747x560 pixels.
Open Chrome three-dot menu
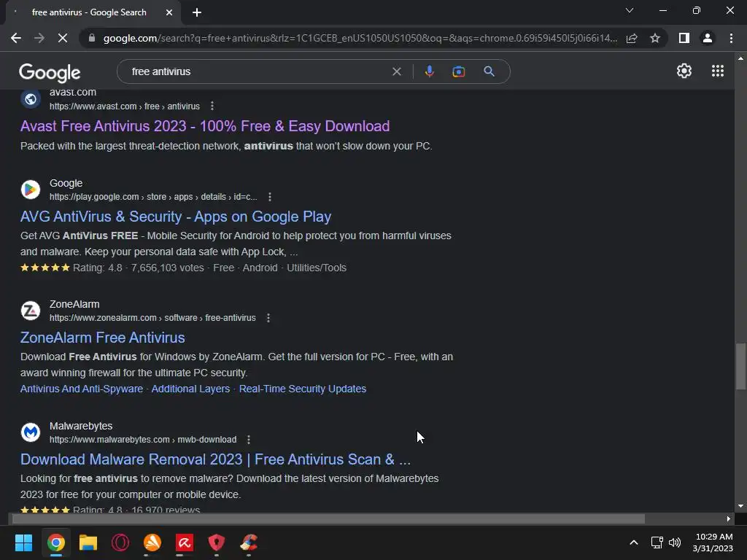(731, 38)
